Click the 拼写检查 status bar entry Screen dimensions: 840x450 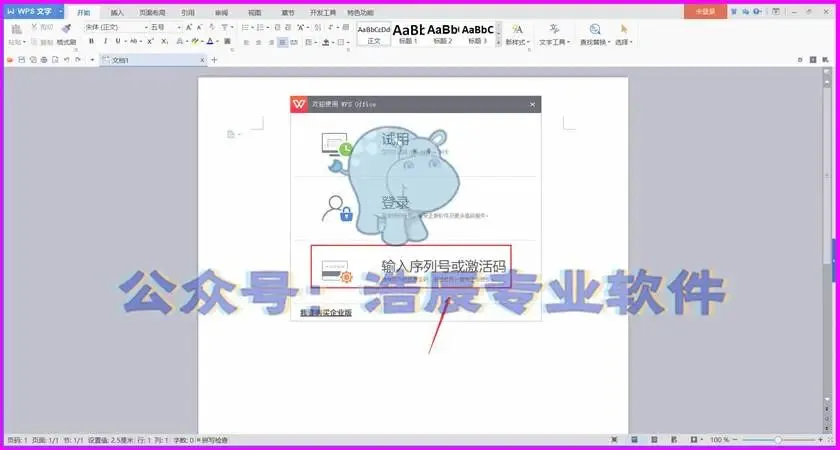(213, 440)
